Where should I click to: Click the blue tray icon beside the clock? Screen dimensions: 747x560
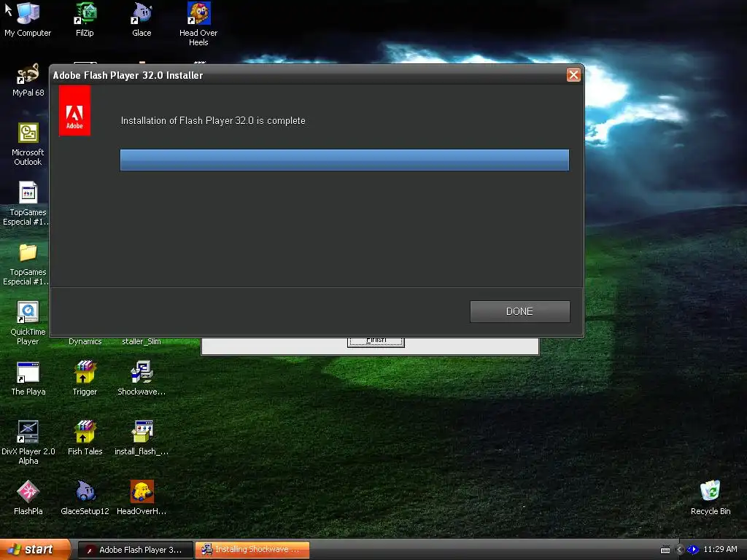point(693,550)
